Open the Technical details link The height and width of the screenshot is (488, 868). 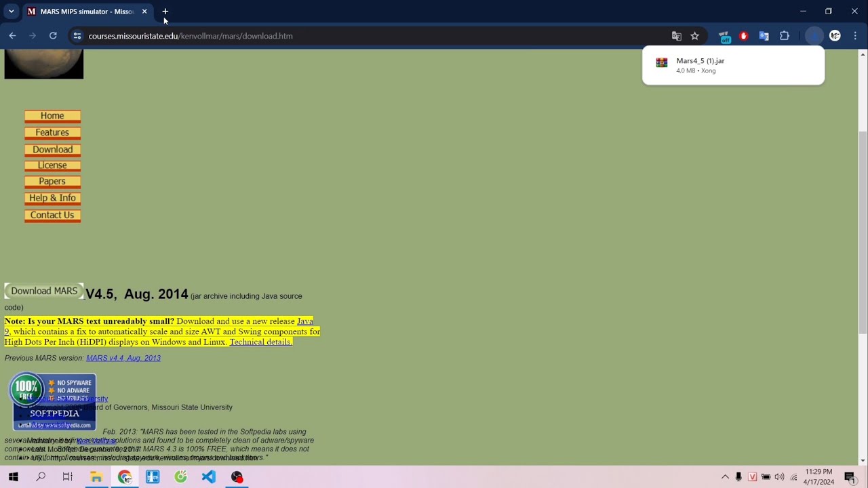(x=261, y=342)
